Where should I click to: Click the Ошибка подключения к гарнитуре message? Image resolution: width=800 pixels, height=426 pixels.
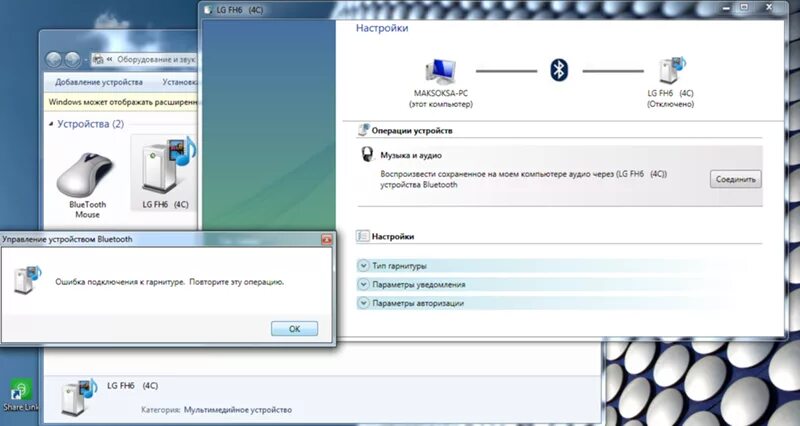169,282
